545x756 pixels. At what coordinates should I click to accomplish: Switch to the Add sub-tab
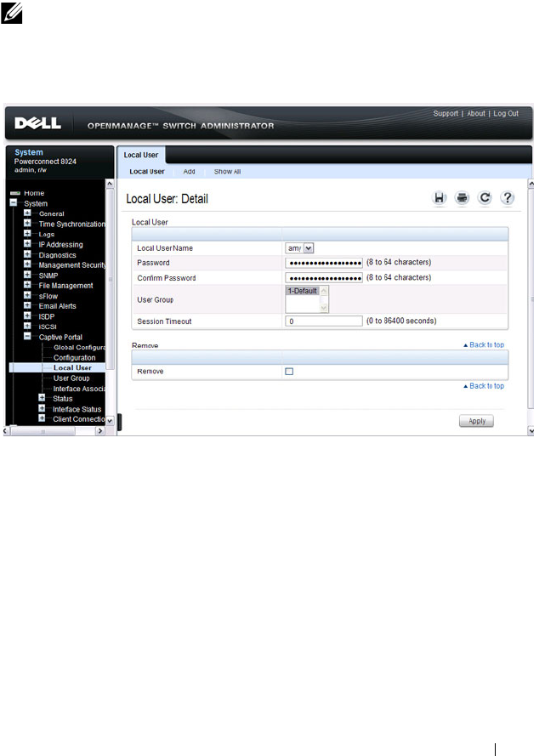pyautogui.click(x=189, y=172)
